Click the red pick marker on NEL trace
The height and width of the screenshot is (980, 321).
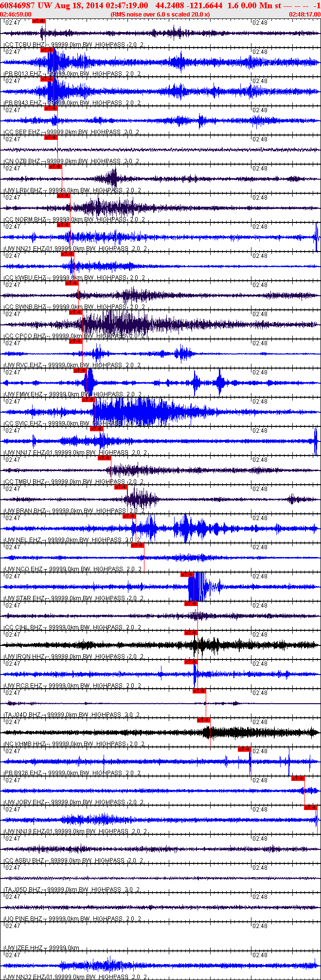[x=129, y=516]
